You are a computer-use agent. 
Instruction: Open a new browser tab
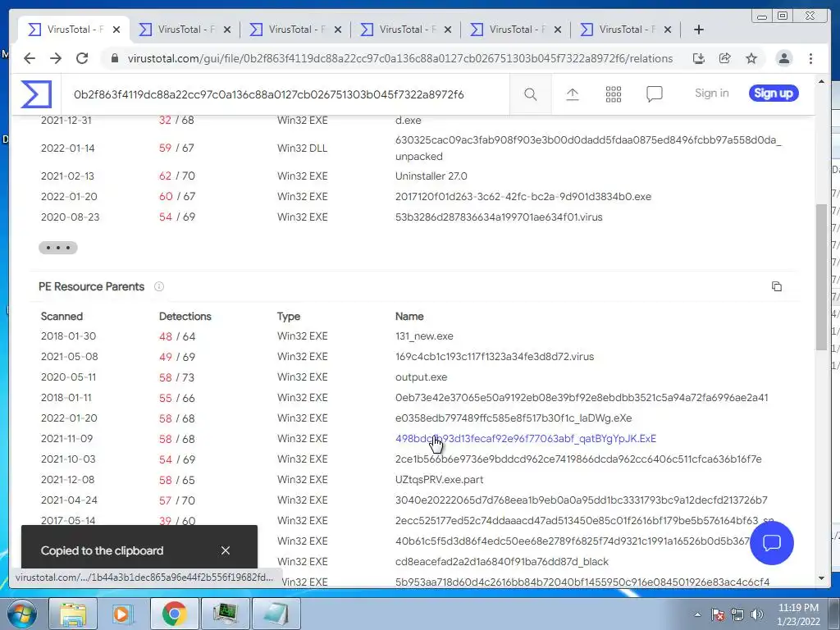(x=699, y=30)
